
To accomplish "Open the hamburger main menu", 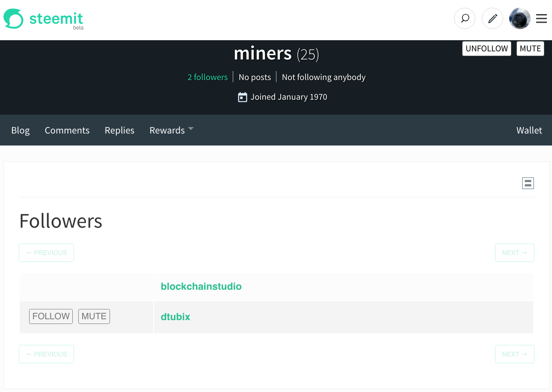I will coord(542,18).
